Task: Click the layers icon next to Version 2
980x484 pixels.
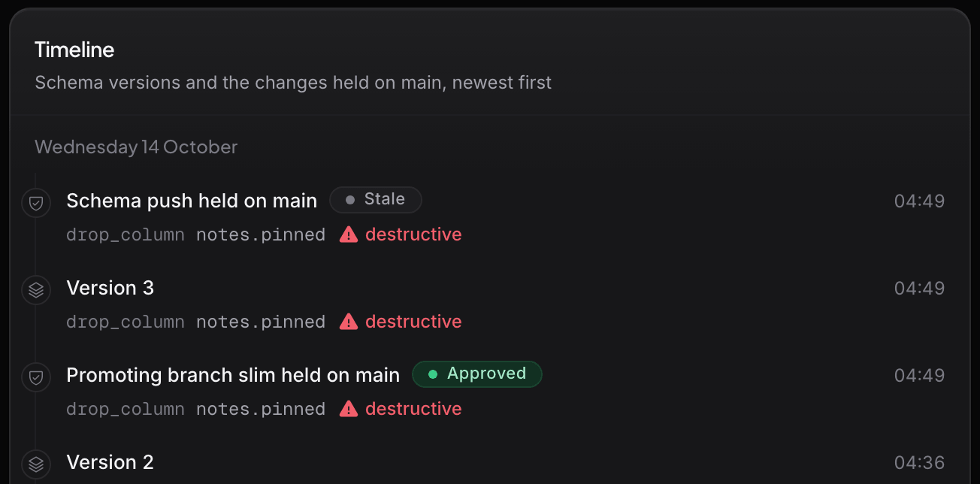Action: pyautogui.click(x=35, y=464)
